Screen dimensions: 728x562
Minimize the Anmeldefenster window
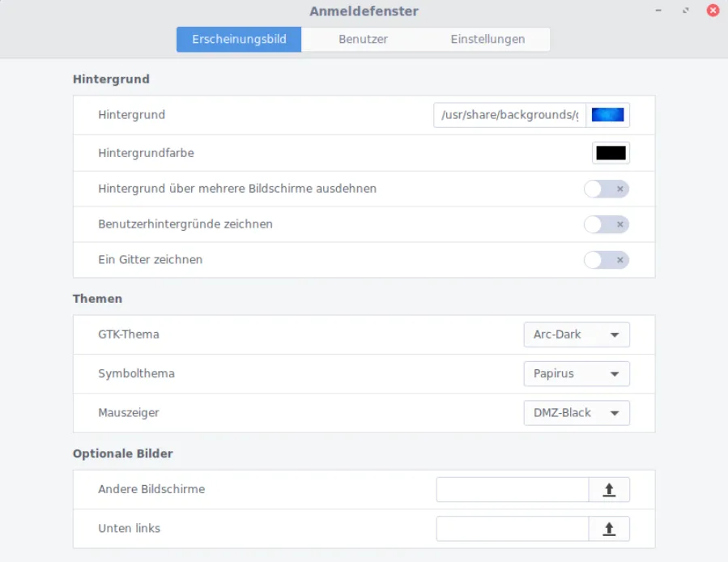[660, 11]
